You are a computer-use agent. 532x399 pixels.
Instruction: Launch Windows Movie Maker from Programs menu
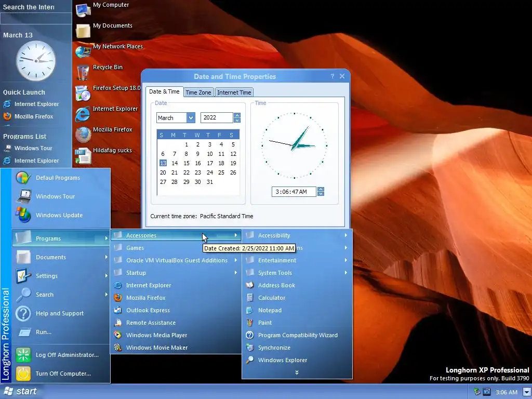click(x=176, y=348)
